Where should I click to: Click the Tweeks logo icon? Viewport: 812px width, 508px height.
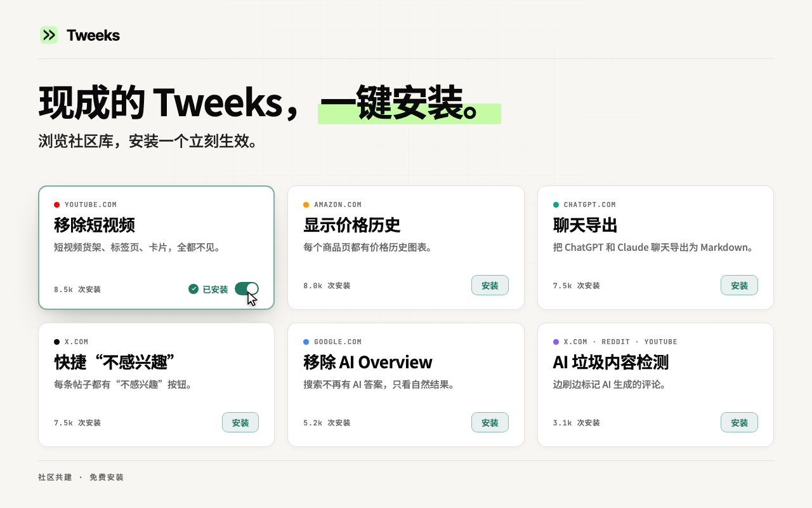point(49,35)
